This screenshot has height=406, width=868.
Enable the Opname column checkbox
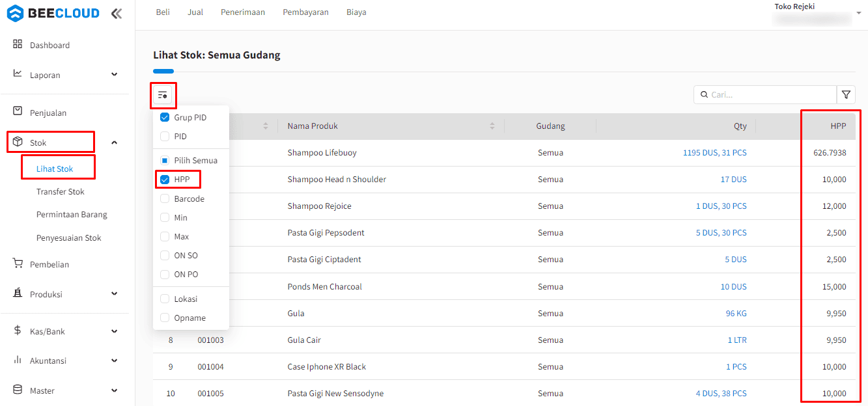165,318
